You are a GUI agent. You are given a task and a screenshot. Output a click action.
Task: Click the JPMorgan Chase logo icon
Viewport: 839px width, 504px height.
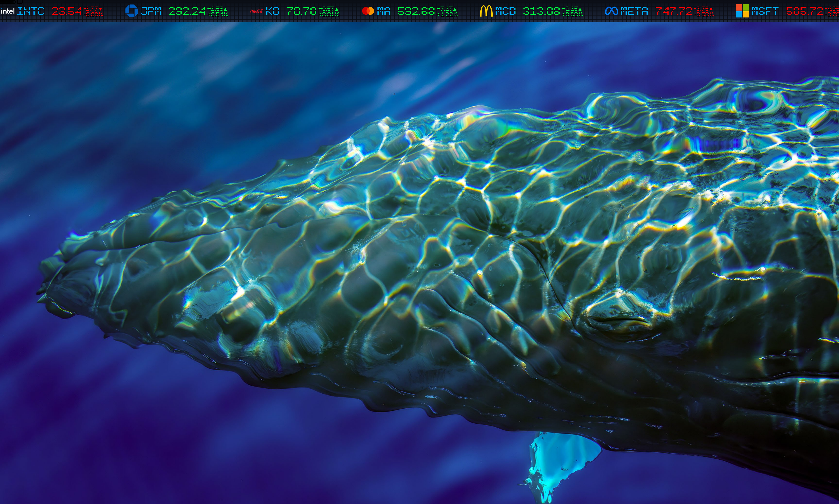click(x=132, y=11)
